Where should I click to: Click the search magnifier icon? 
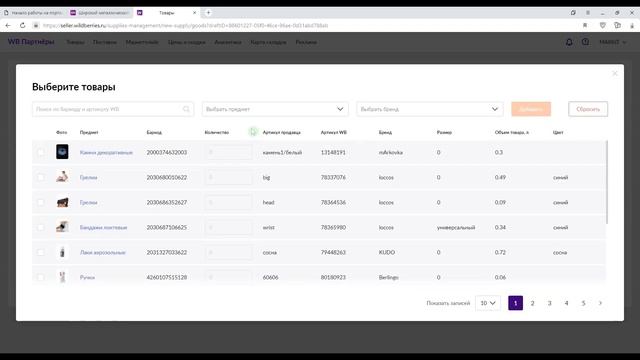186,109
